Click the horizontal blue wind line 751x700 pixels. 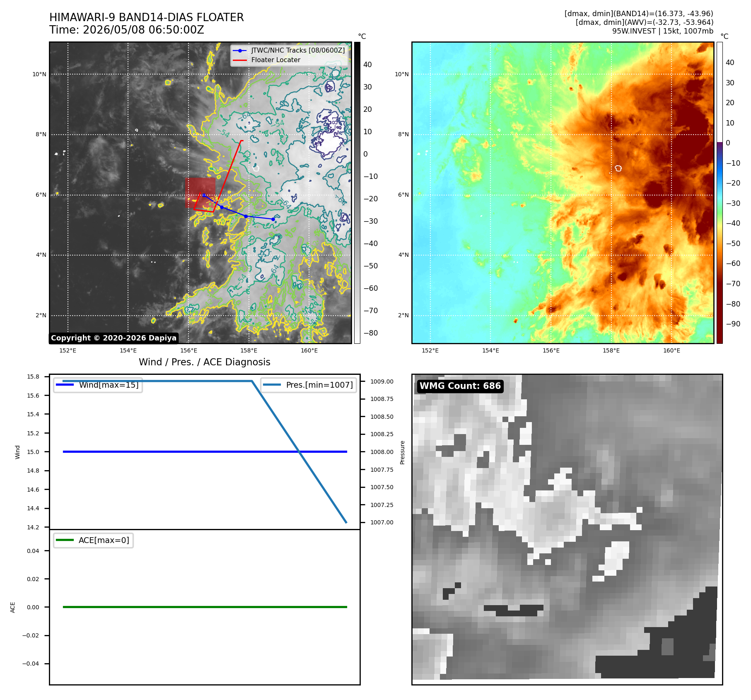[205, 451]
